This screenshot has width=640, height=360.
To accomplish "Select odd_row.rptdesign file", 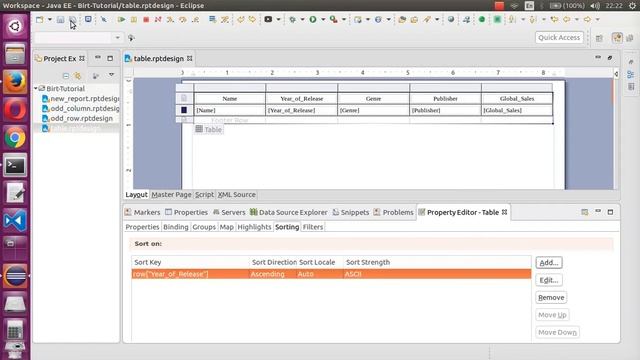I will pyautogui.click(x=78, y=118).
